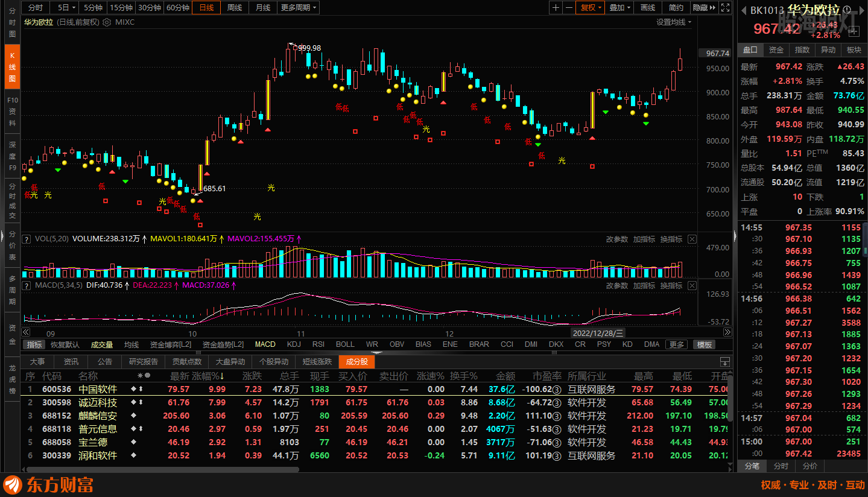Open 深度F9 in the left sidebar
This screenshot has height=497, width=868.
12,156
